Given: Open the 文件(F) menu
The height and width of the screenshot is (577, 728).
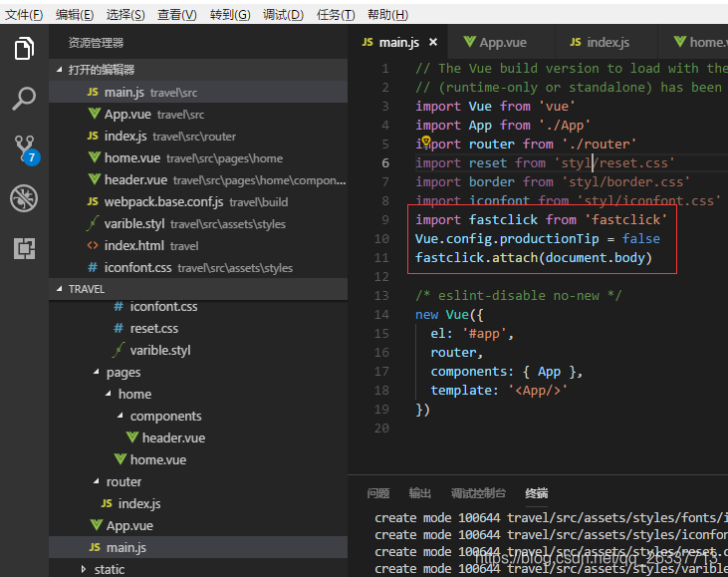Looking at the screenshot, I should 24,15.
